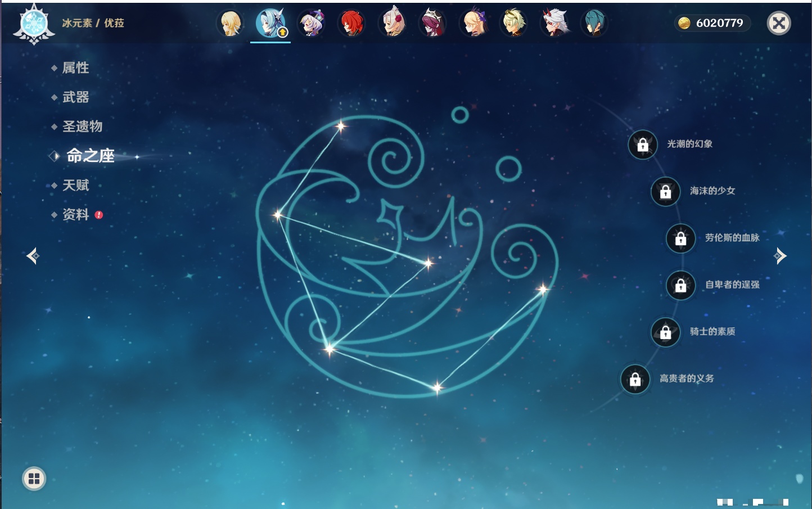The height and width of the screenshot is (509, 812).
Task: Select the teal-haired character portrait
Action: 594,24
